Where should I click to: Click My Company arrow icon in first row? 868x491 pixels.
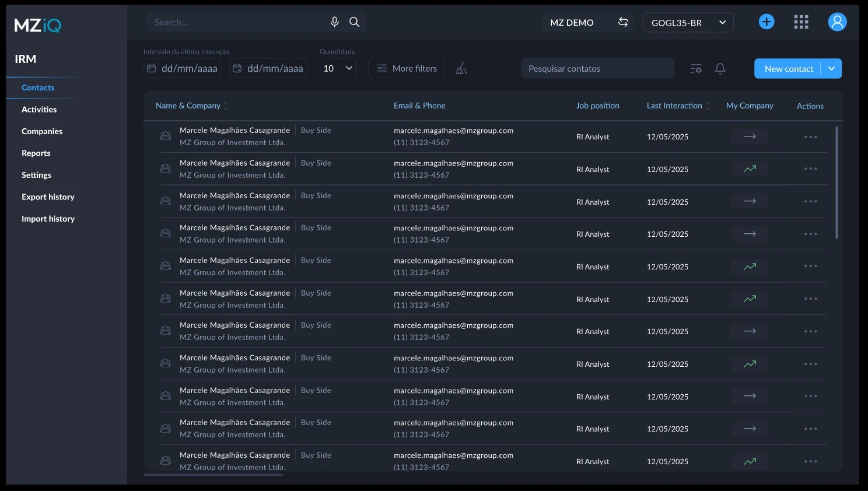tap(750, 136)
